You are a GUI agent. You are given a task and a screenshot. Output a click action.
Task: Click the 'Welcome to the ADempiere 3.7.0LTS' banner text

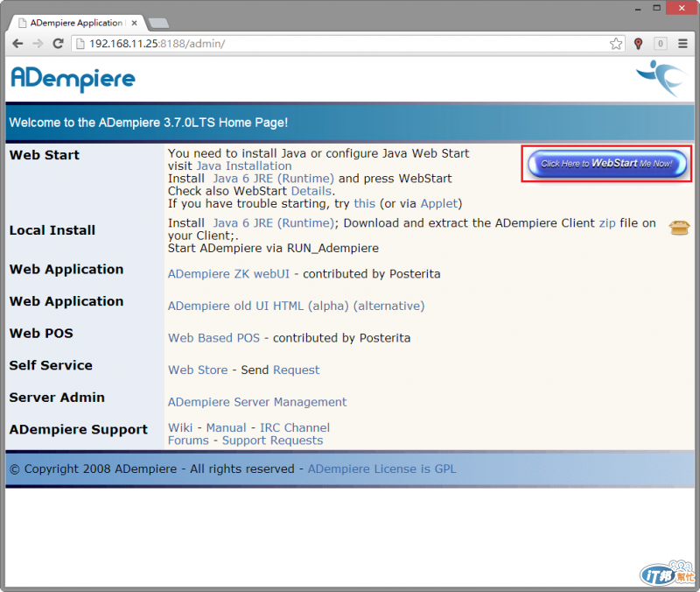click(149, 123)
